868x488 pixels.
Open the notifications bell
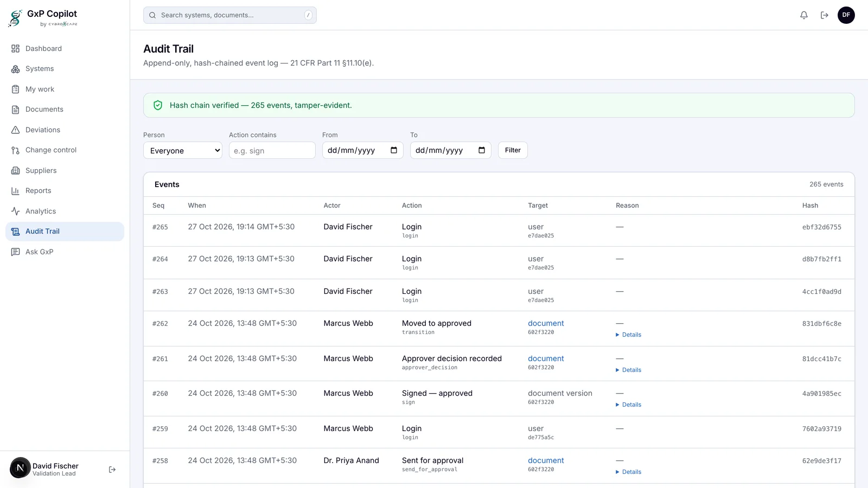click(x=804, y=15)
